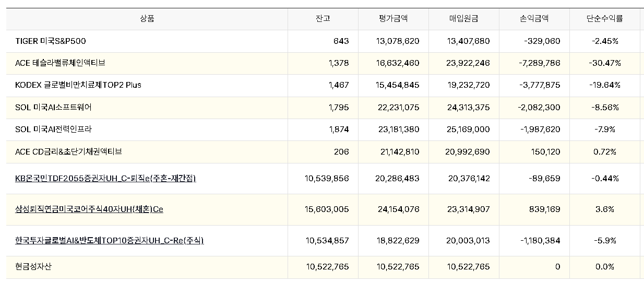Click the purchase principal 23,922,246
Viewport: 644px width, 282px height.
click(468, 63)
